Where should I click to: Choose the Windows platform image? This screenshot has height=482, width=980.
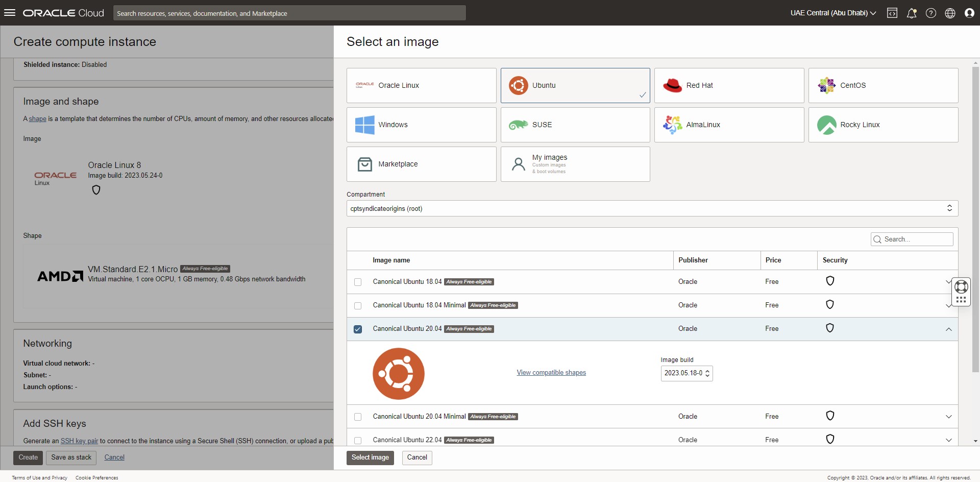(x=421, y=125)
